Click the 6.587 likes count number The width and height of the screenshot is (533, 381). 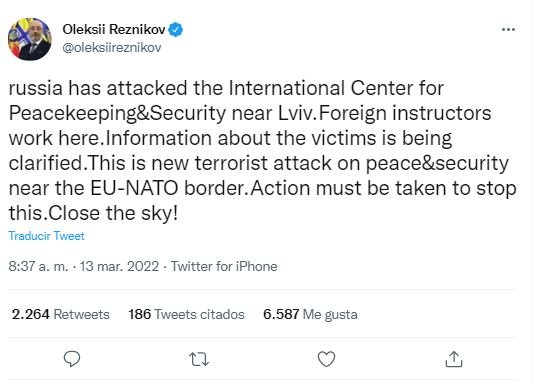[281, 314]
